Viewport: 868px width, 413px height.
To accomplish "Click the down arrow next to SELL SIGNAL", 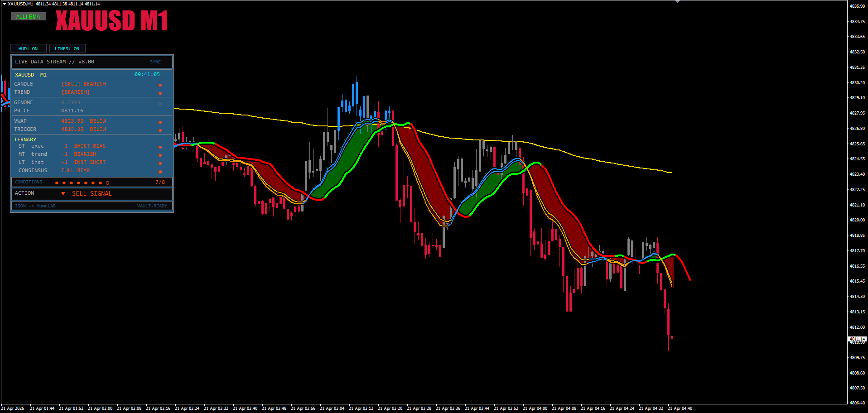I will (63, 194).
